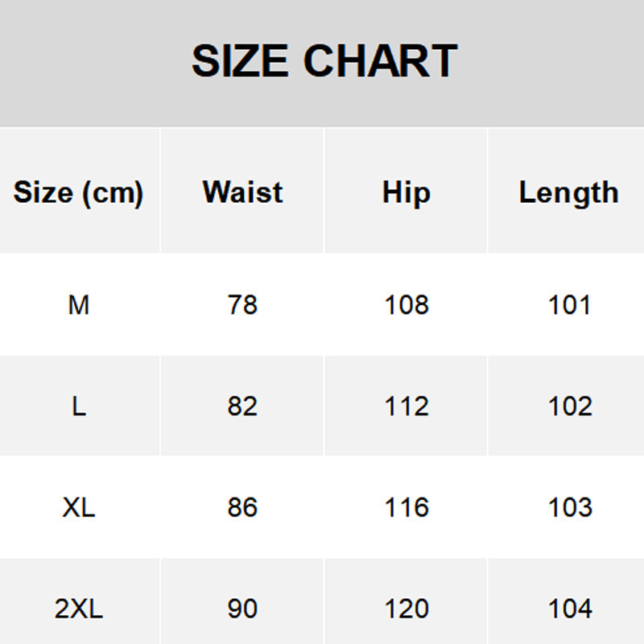This screenshot has height=644, width=644.
Task: Click the Hip column header
Action: pos(406,192)
